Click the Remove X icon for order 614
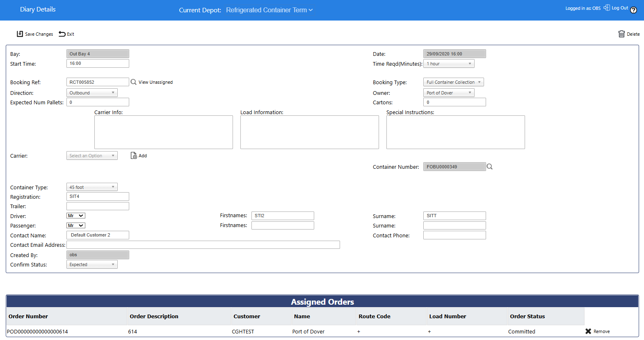 tap(588, 331)
